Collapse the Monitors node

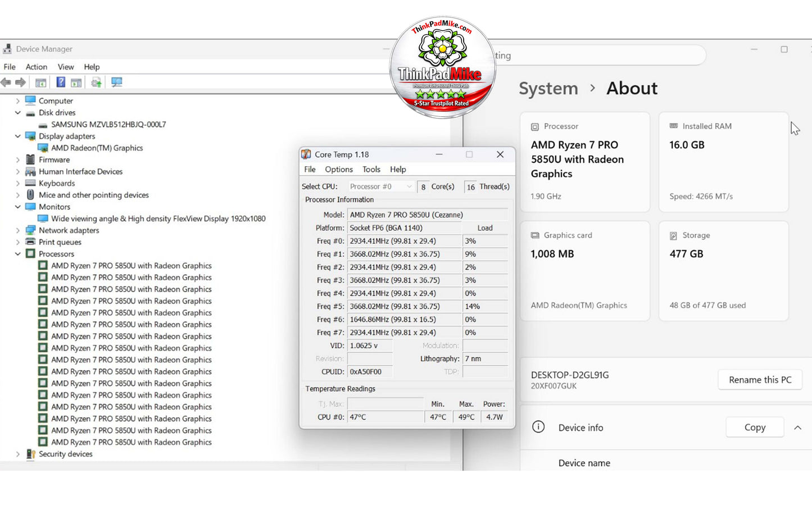[17, 207]
